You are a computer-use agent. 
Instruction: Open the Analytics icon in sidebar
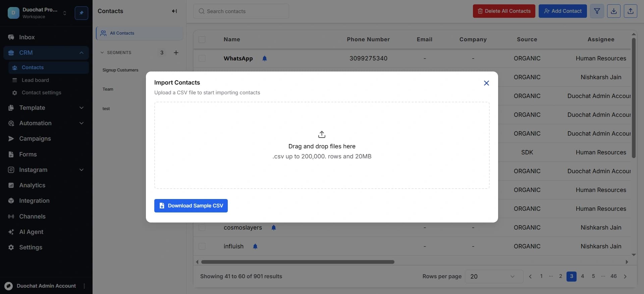(11, 185)
